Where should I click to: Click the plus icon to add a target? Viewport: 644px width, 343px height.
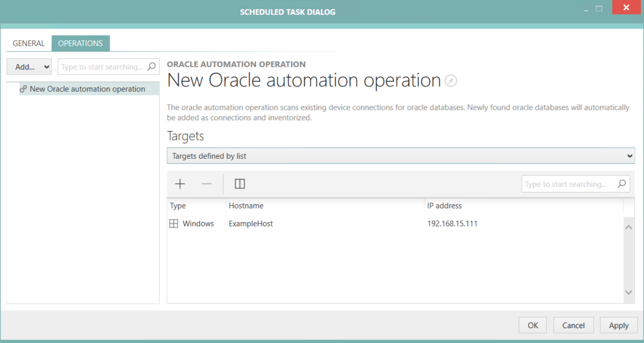tap(179, 183)
